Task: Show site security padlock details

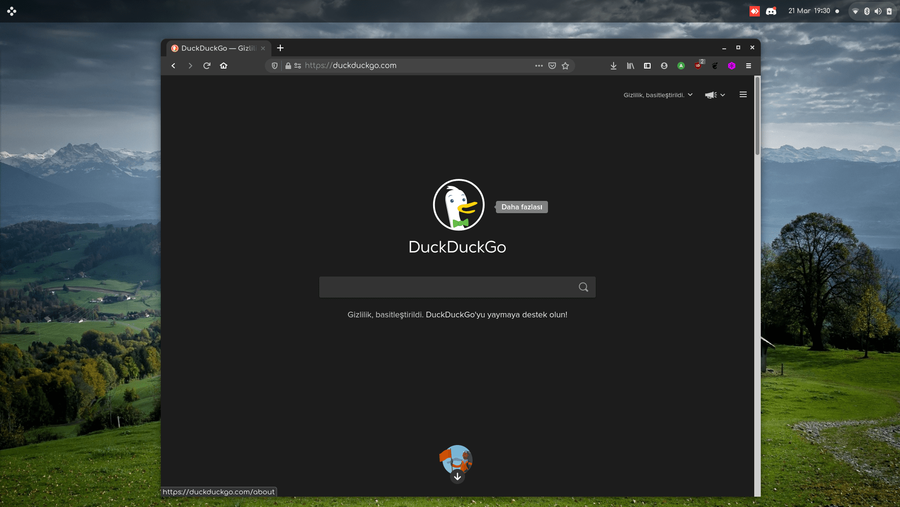Action: (x=288, y=65)
